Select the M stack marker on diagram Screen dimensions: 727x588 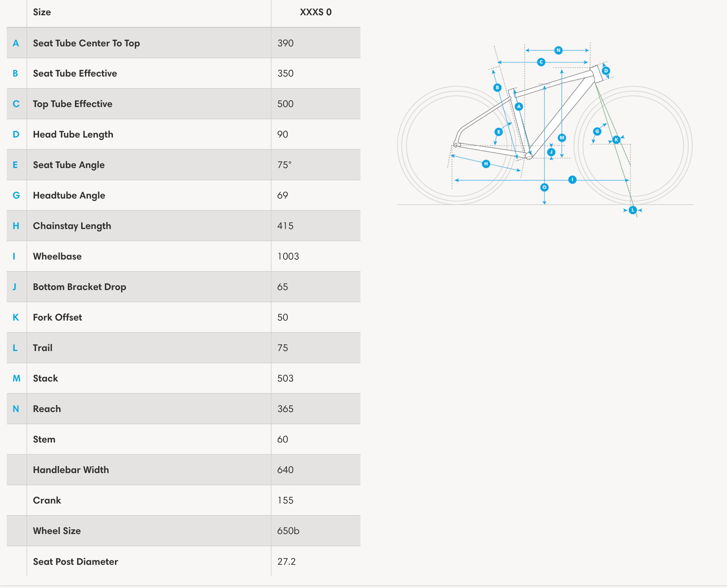(x=562, y=138)
